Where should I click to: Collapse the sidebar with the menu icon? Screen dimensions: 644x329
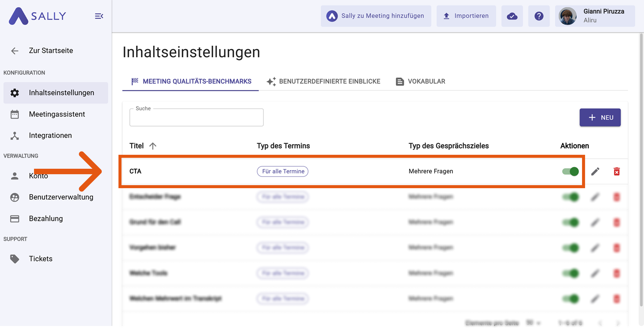tap(99, 16)
